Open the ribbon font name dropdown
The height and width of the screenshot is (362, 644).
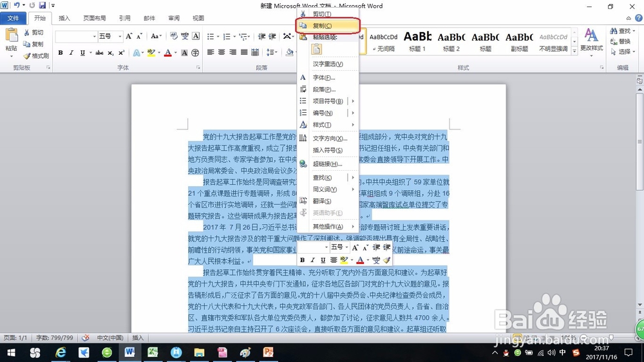click(94, 37)
